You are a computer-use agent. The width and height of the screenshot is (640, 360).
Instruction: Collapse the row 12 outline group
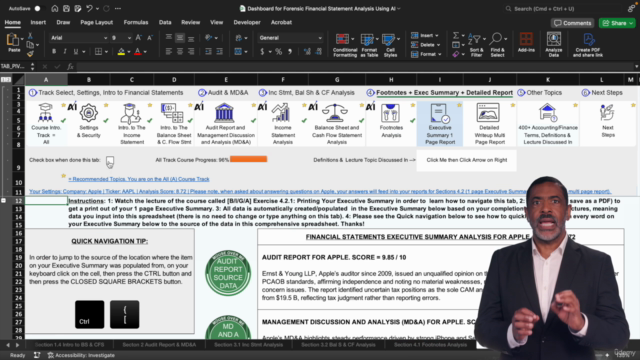3,200
